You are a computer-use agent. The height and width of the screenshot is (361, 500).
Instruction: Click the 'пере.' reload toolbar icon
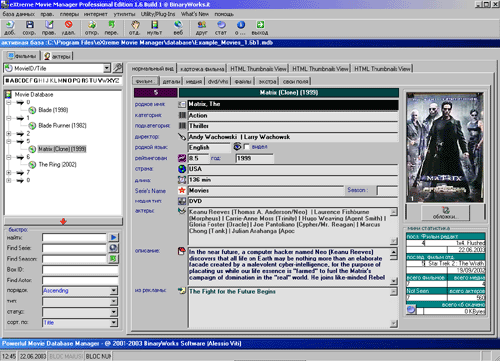point(111,25)
